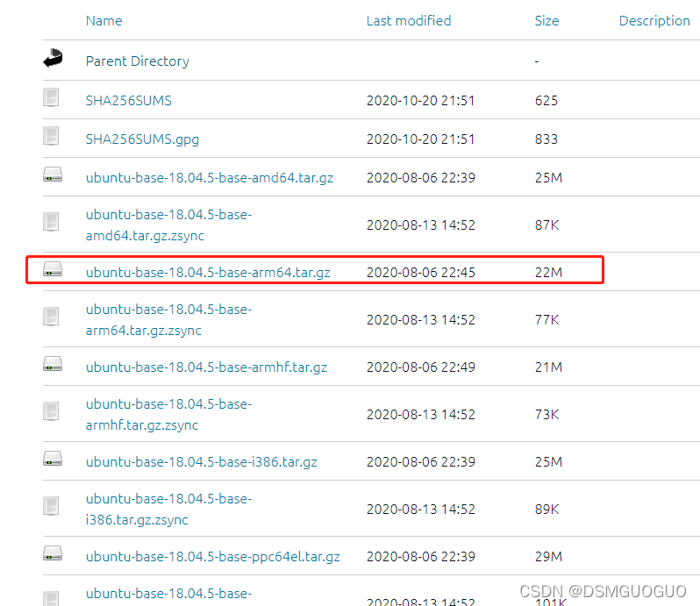Viewport: 700px width, 606px height.
Task: Open the i386.tar.gz.zsync file link
Action: coord(168,509)
